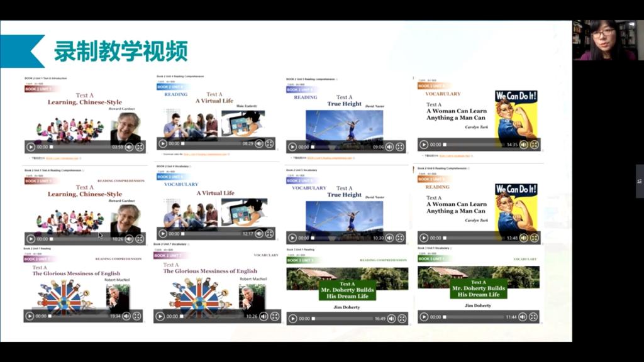Mute the 09:06 True Height video
This screenshot has width=644, height=362.
pos(389,147)
